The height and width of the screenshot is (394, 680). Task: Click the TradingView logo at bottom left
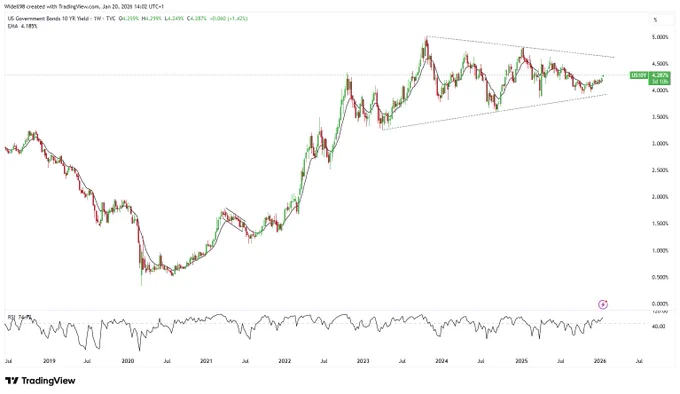tap(40, 381)
